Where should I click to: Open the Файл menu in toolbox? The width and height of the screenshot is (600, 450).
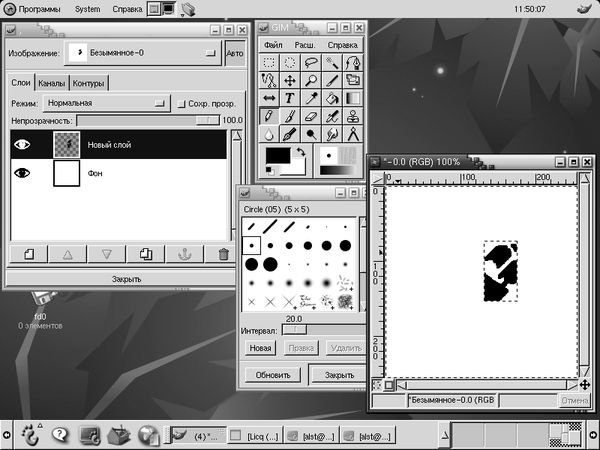tap(273, 45)
